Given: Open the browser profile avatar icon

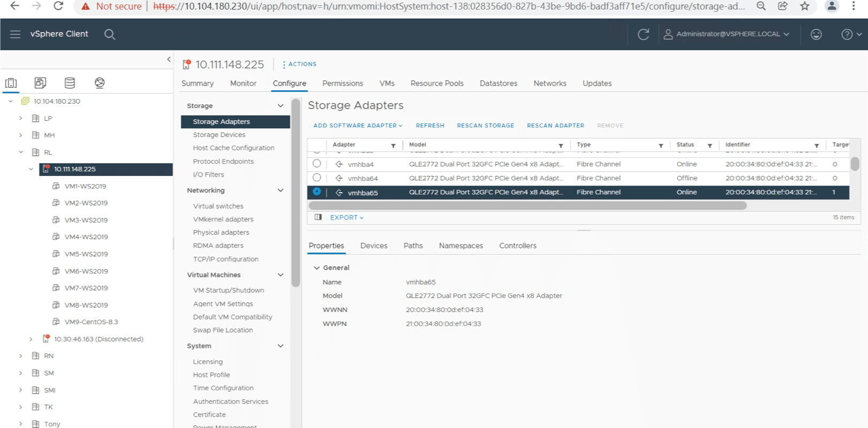Looking at the screenshot, I should pos(832,6).
